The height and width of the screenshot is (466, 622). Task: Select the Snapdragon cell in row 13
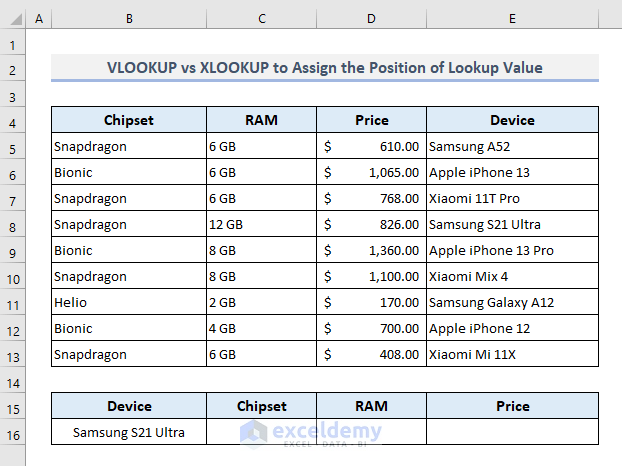point(129,354)
